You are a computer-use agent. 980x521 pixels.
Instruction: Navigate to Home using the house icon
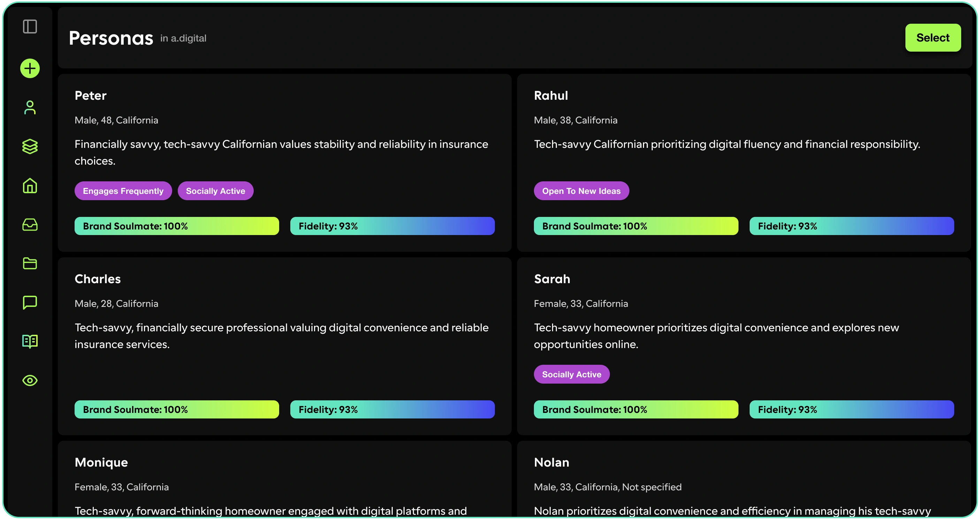coord(30,186)
